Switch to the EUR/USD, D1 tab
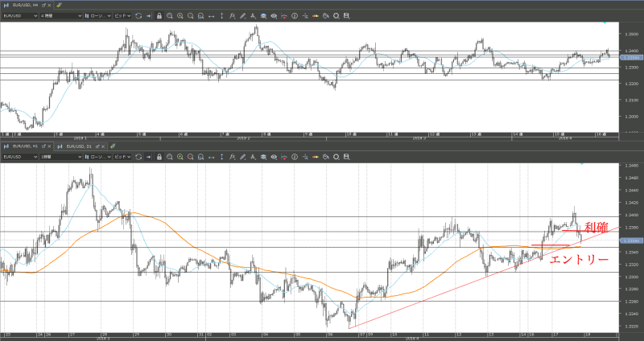Viewport: 644px width, 341px height. 79,146
